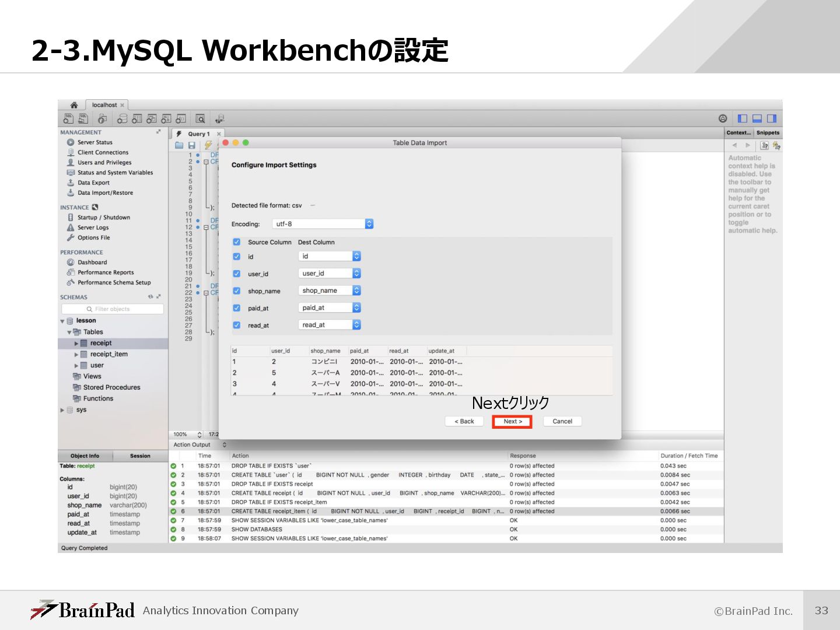
Task: Select the Views node
Action: [x=92, y=376]
